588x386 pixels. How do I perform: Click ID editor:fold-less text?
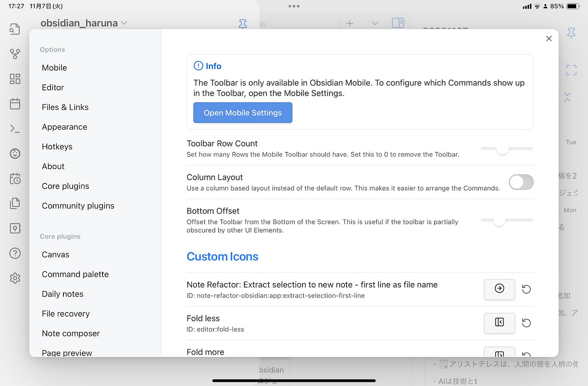click(x=215, y=329)
